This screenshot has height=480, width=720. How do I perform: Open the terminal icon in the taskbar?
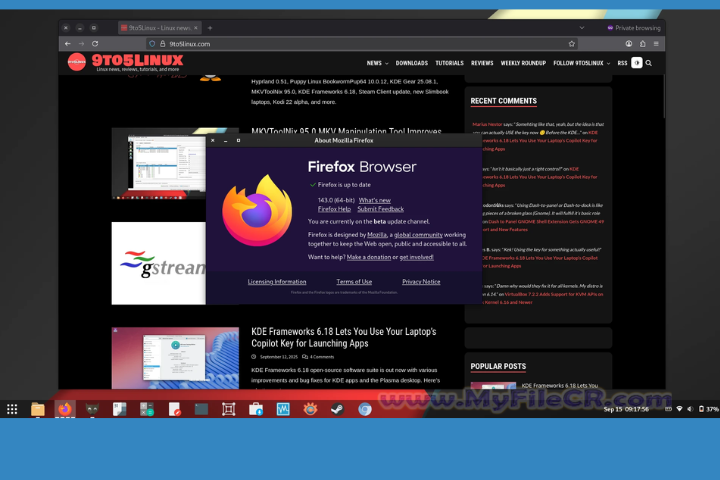[x=201, y=409]
